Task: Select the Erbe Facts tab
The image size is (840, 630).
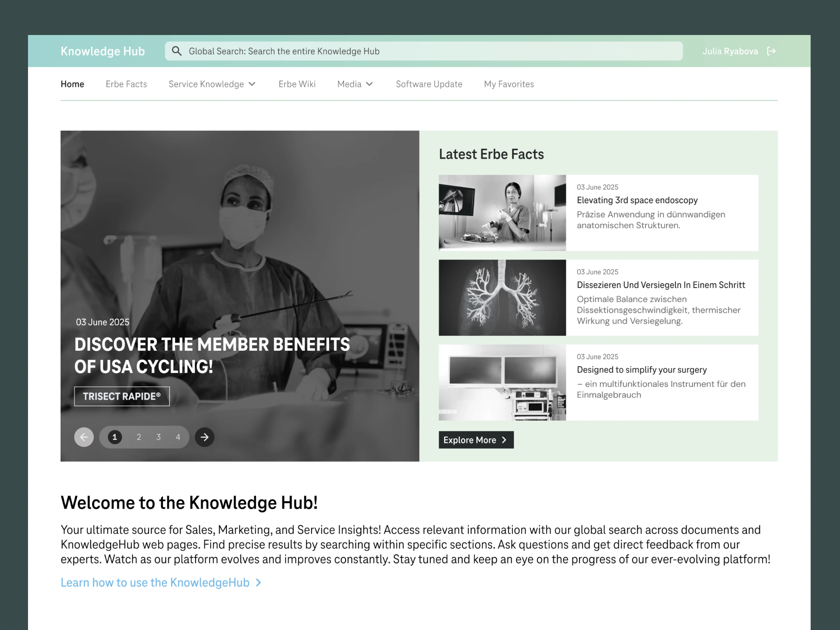Action: click(x=126, y=84)
